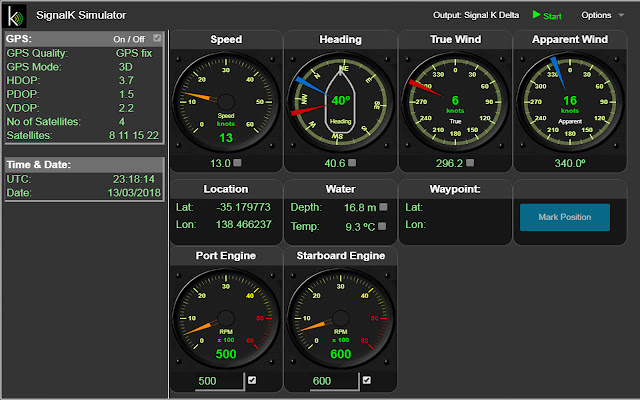Image resolution: width=640 pixels, height=400 pixels.
Task: Click the Heading compass dial
Action: coord(340,101)
